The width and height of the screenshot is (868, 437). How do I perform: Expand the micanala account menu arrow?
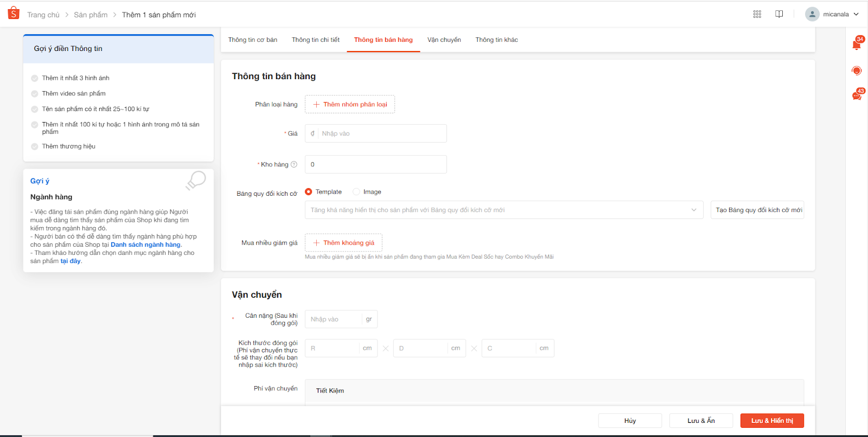click(856, 14)
